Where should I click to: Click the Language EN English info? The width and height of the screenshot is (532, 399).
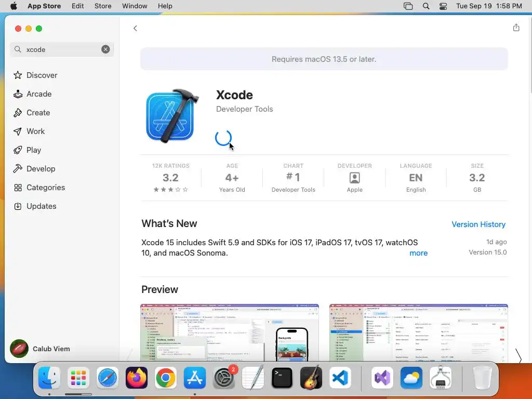point(416,178)
